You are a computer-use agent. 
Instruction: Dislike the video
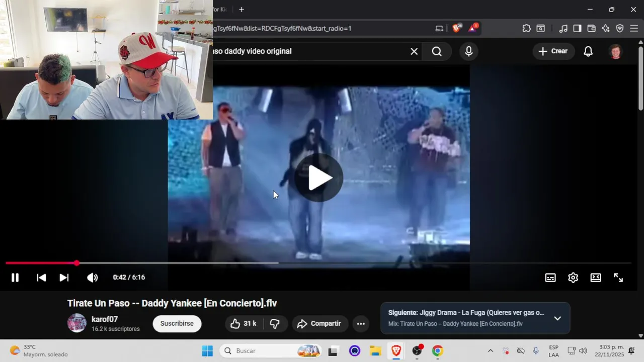(275, 324)
